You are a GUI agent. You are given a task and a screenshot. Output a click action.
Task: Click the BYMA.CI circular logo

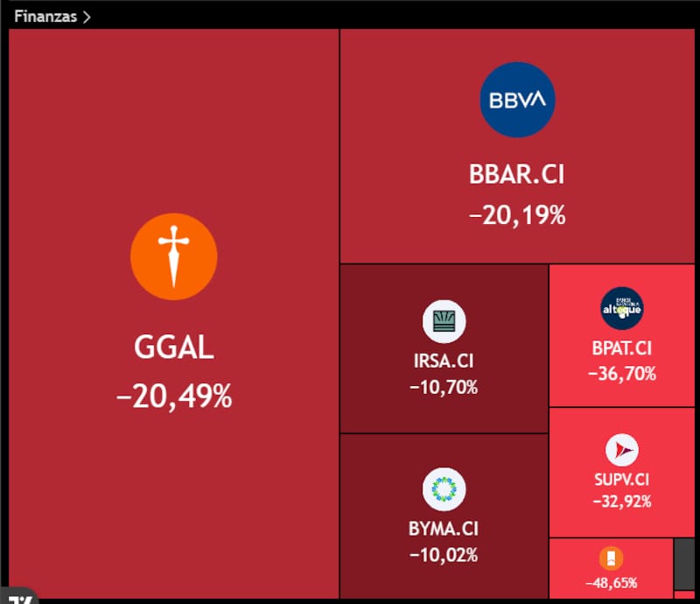pyautogui.click(x=444, y=489)
